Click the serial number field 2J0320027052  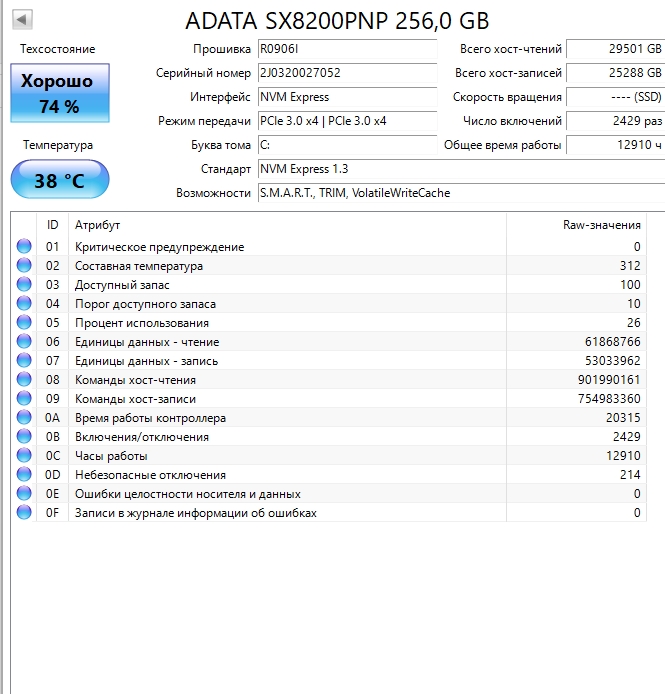pos(348,73)
